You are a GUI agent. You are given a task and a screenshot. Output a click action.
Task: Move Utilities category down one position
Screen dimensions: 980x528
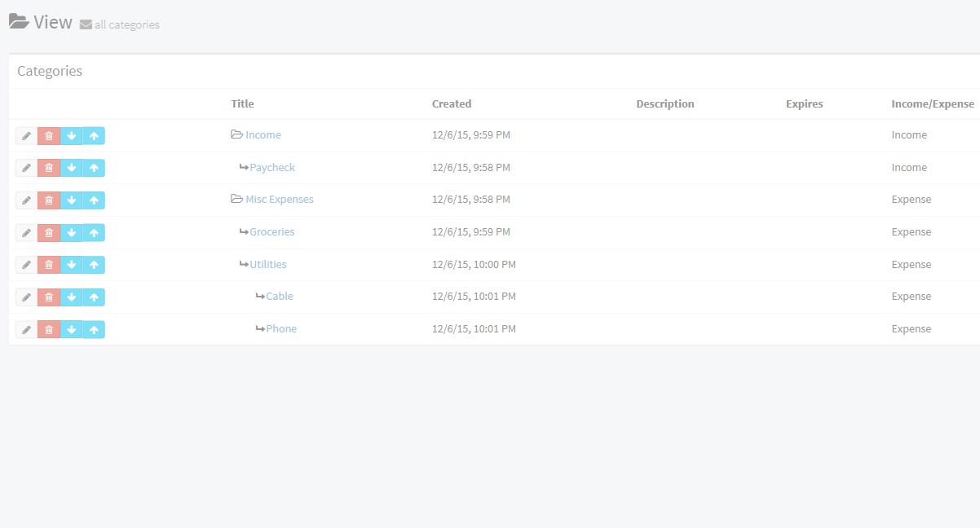[72, 265]
